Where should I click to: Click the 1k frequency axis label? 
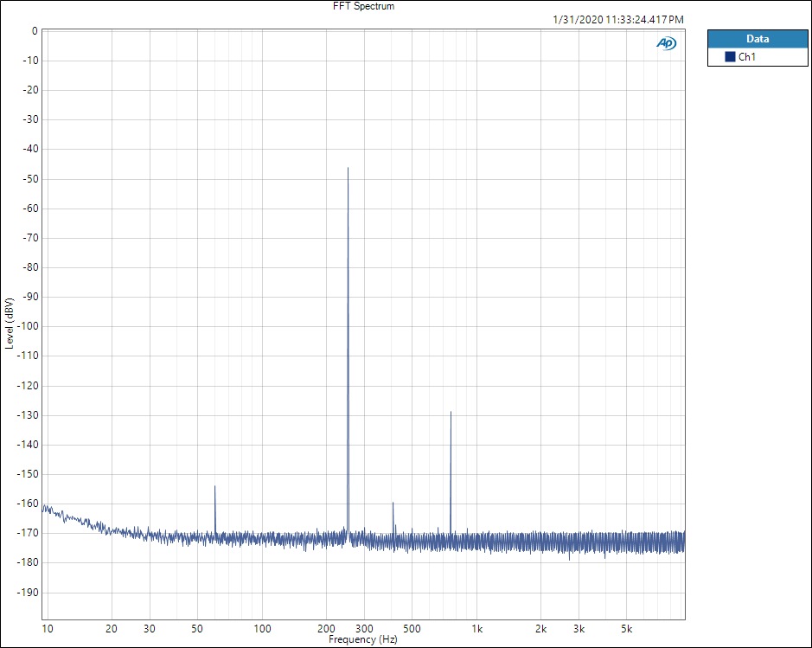pos(477,629)
